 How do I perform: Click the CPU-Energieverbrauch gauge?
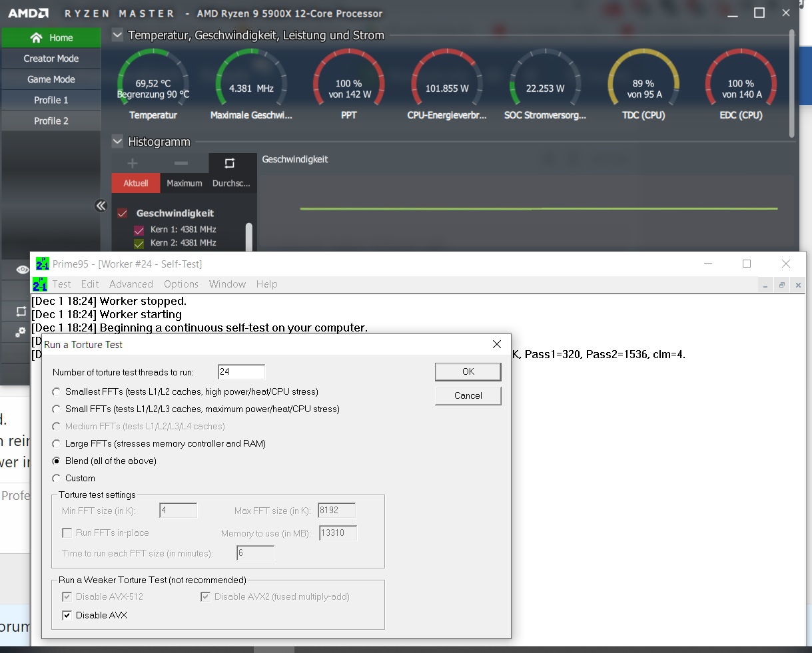tap(447, 85)
